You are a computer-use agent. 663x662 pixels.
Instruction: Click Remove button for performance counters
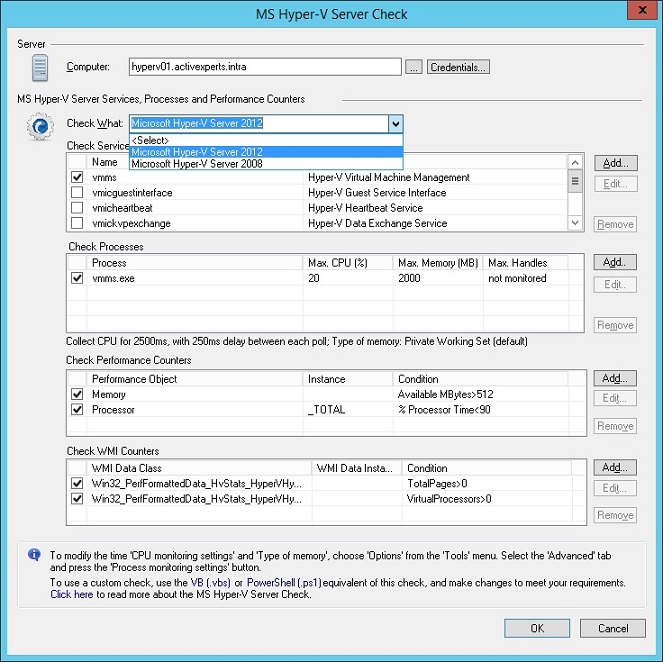615,426
